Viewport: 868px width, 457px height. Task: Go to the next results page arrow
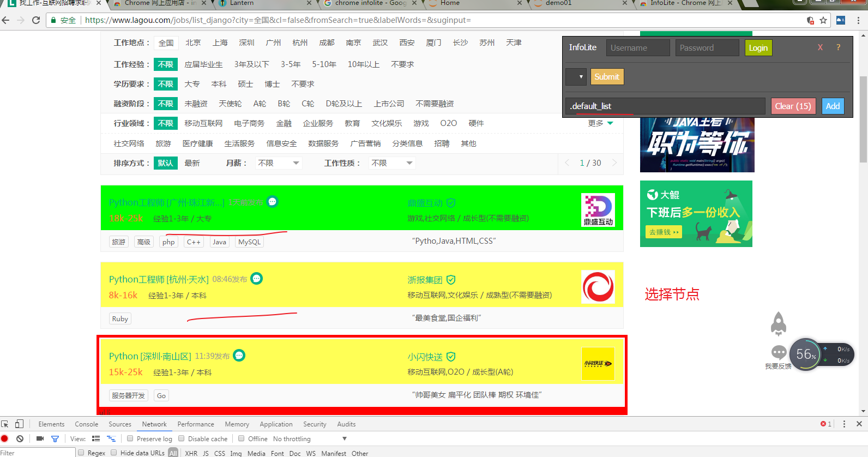[614, 163]
